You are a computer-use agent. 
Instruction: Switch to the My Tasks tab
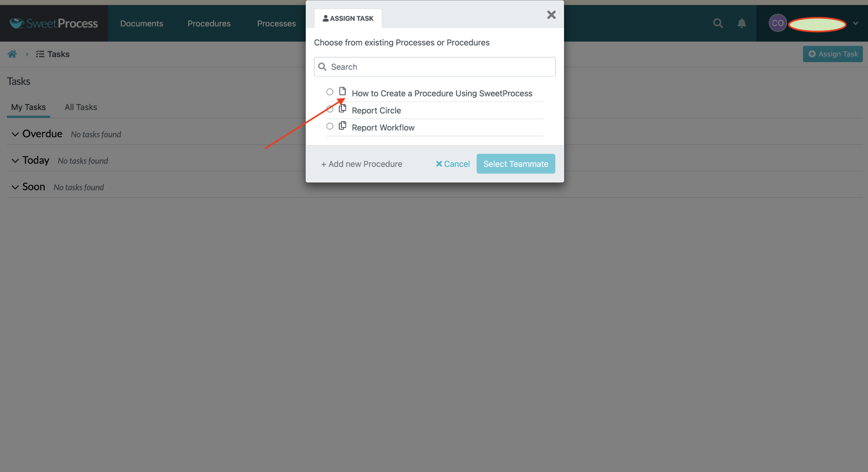[28, 106]
